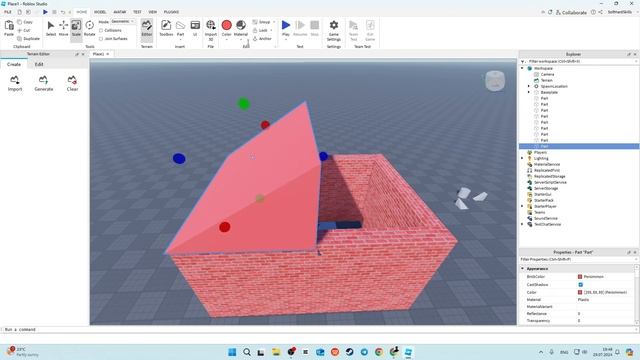This screenshot has height=360, width=640.
Task: Open the UI insert tool
Action: point(195,29)
